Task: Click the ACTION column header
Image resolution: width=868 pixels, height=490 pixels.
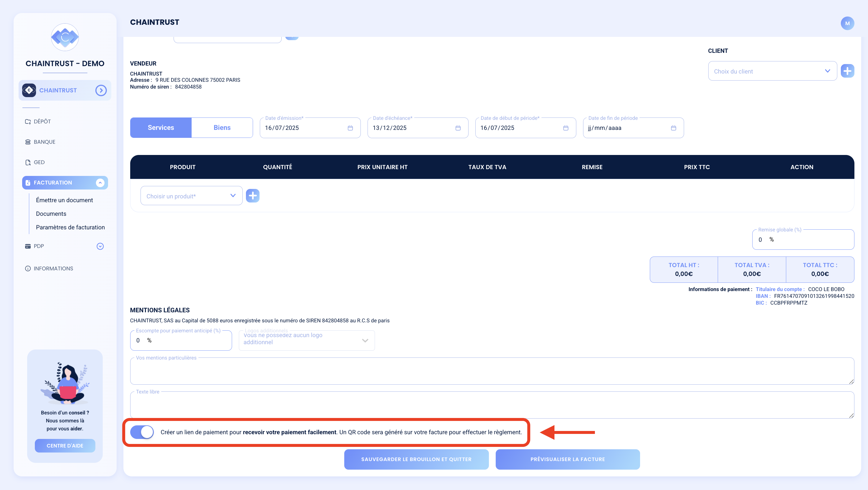Action: pos(802,167)
